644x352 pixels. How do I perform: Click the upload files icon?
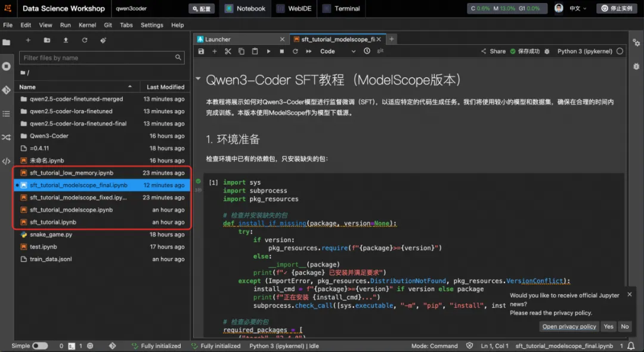(66, 41)
